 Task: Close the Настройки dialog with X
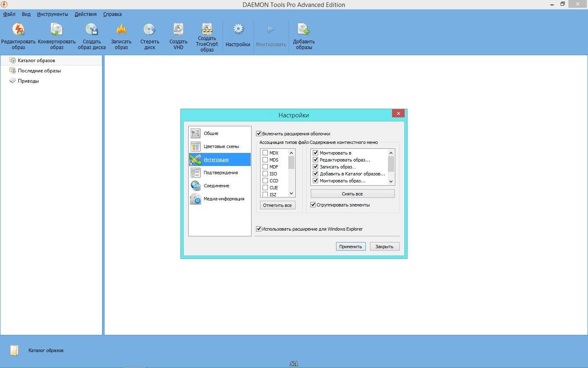(398, 113)
